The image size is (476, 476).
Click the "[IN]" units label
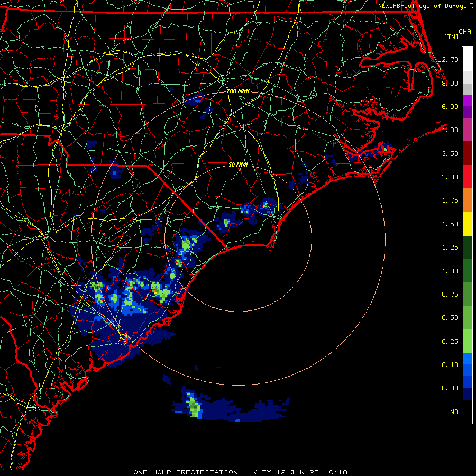pos(451,36)
